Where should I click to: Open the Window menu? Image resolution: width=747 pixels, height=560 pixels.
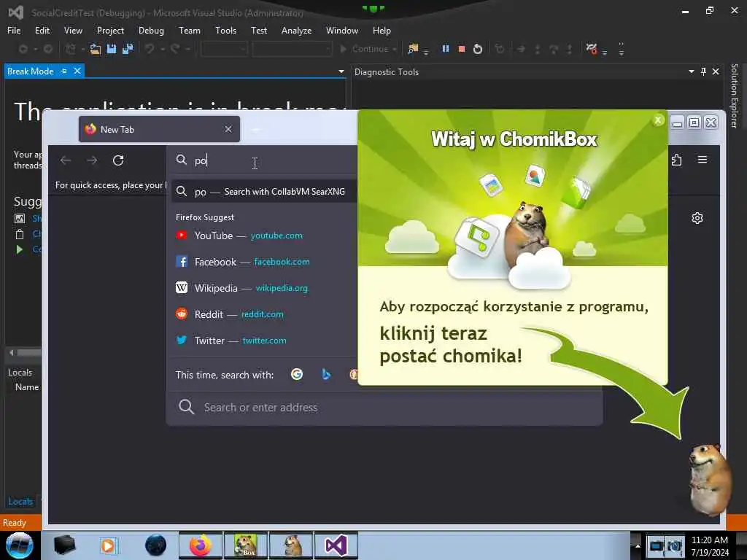pos(342,31)
